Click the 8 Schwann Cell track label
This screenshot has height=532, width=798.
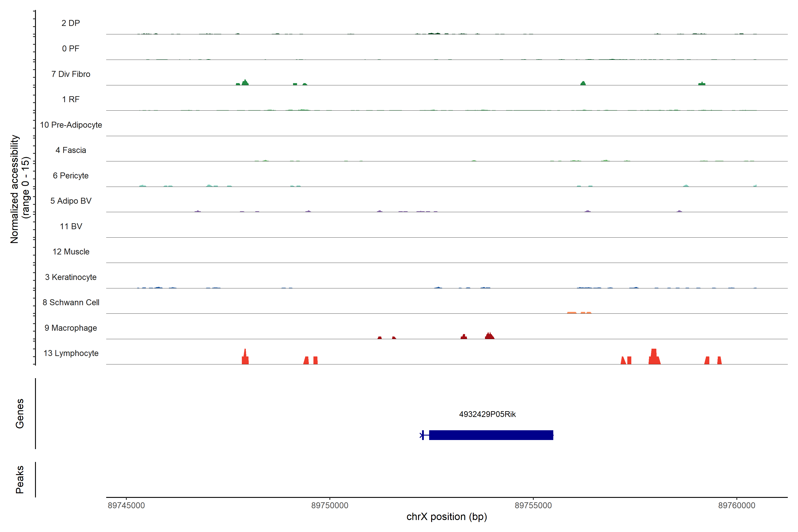(x=71, y=302)
